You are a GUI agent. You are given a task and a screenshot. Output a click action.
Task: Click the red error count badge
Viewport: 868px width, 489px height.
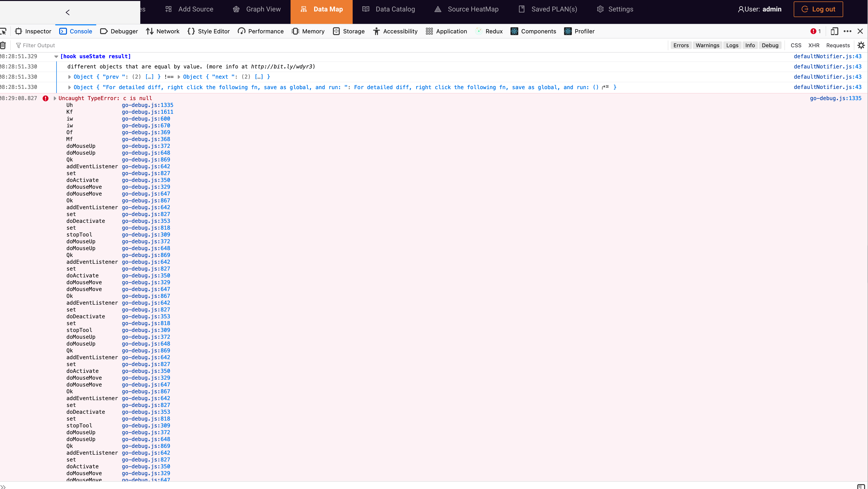(x=815, y=31)
